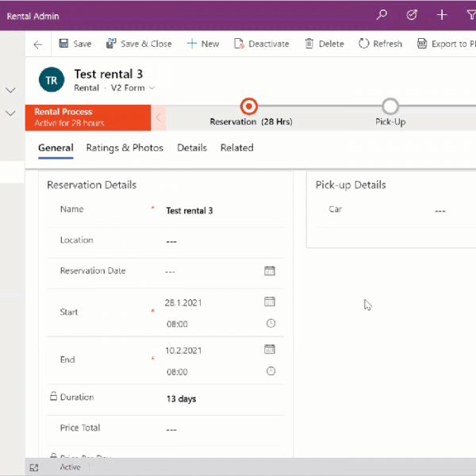Image resolution: width=476 pixels, height=476 pixels.
Task: Open the Related tab
Action: coord(236,148)
